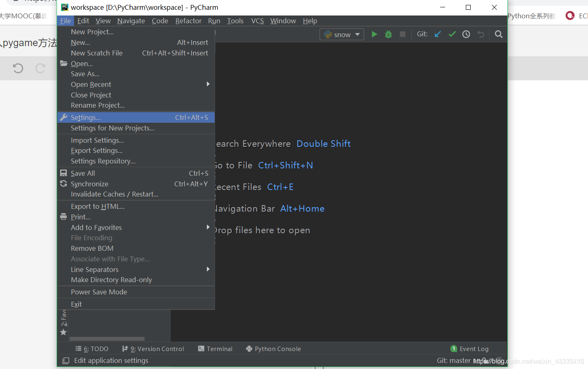Show the Favorites panel from the sidebar
Image resolution: width=588 pixels, height=369 pixels.
tap(63, 324)
